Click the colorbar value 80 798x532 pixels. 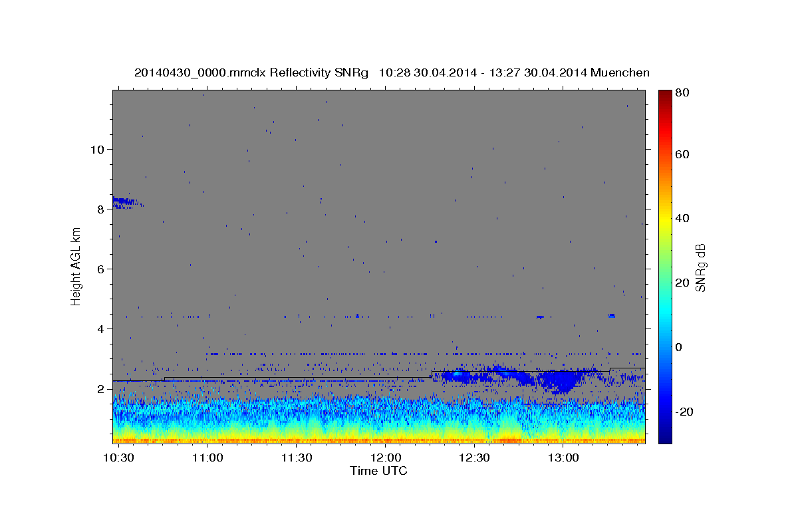pyautogui.click(x=684, y=93)
